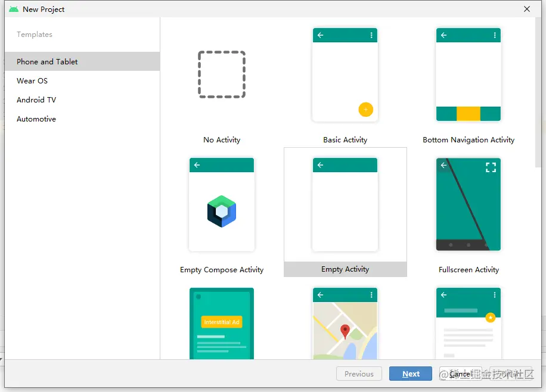The height and width of the screenshot is (392, 546).
Task: Choose the Google Maps template preview with red pin
Action: point(345,323)
